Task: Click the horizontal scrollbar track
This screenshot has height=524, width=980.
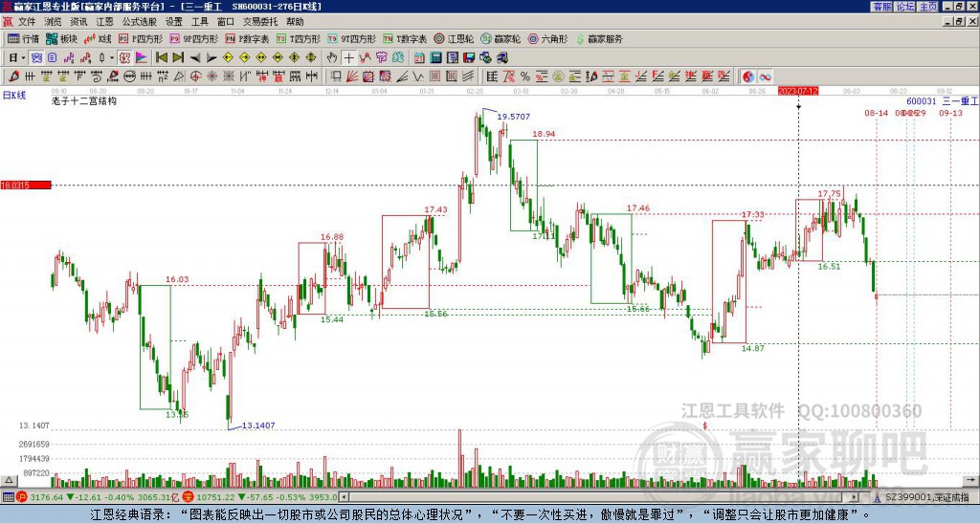Action: click(x=600, y=497)
